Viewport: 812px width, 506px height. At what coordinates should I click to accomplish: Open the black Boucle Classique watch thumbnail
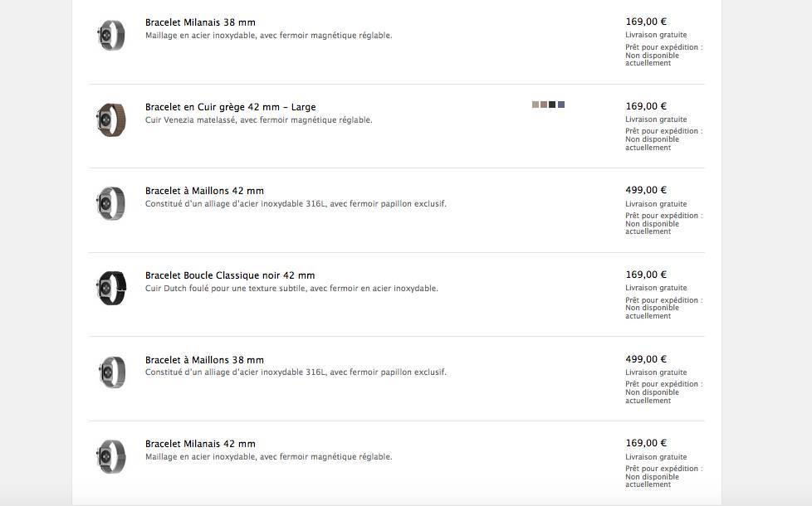click(111, 288)
